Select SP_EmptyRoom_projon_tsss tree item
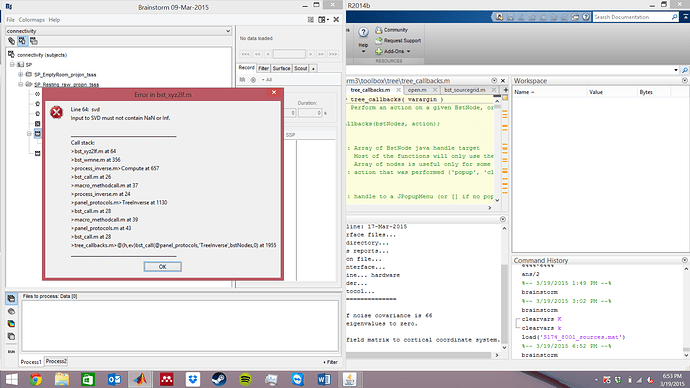Image resolution: width=690 pixels, height=388 pixels. (x=65, y=75)
